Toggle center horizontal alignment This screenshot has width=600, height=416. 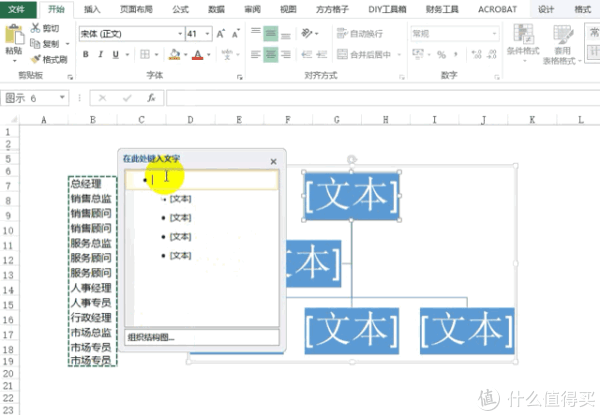[271, 55]
